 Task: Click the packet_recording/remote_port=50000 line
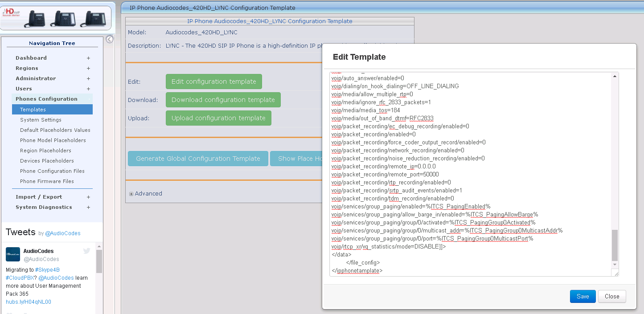pyautogui.click(x=385, y=174)
